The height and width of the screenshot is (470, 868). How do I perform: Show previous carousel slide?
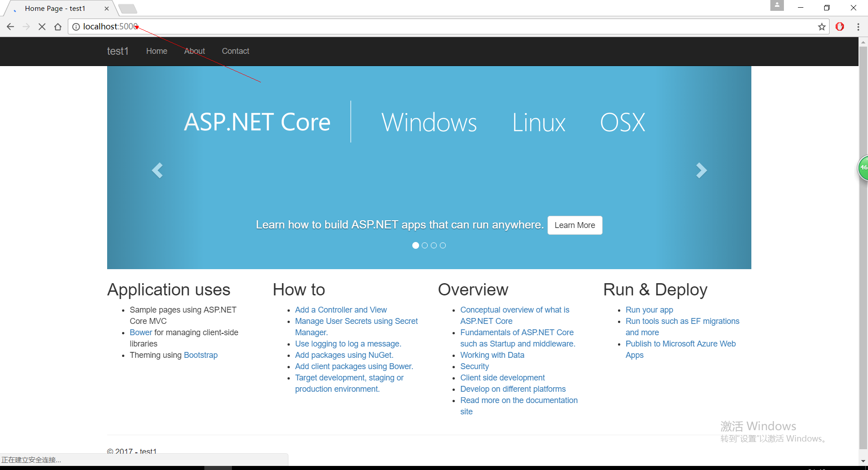[157, 171]
